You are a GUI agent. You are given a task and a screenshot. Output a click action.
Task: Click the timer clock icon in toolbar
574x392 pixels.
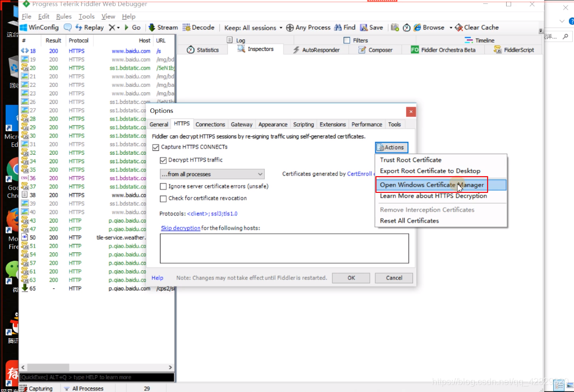tap(407, 27)
